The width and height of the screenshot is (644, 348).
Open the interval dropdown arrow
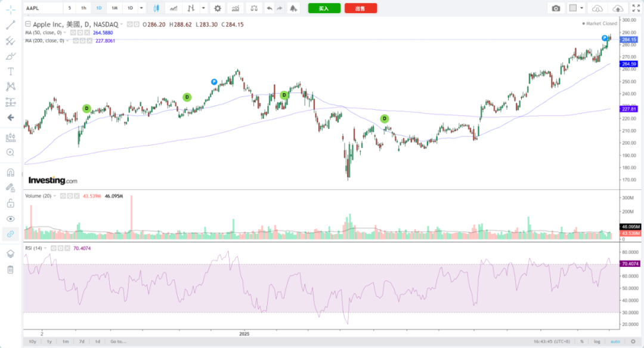coord(141,8)
